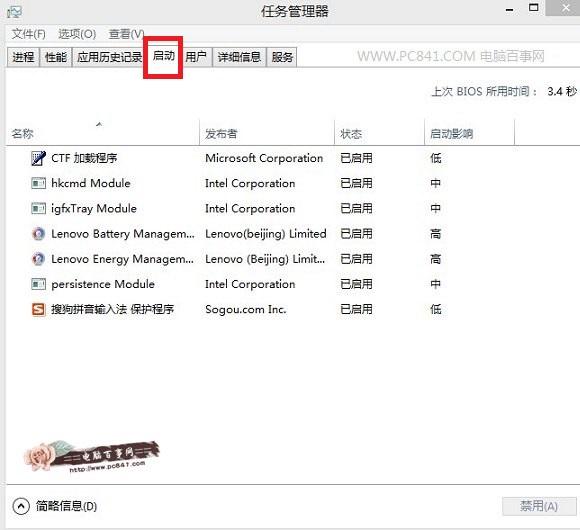Viewport: 580px width, 530px height.
Task: Click Intel Corporation in persistence Module row
Action: [x=250, y=284]
